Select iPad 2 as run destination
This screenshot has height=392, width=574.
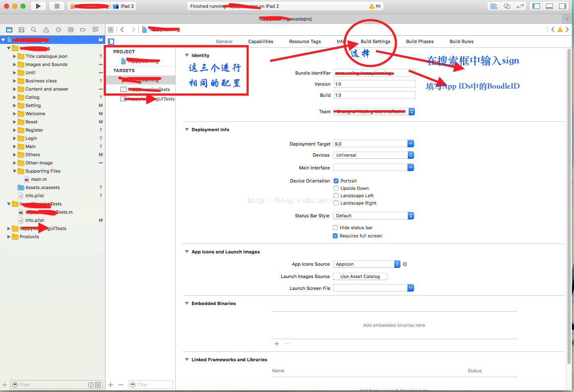point(124,6)
